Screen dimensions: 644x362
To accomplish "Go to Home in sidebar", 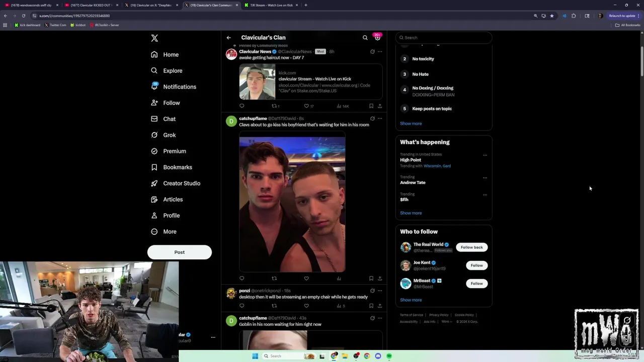I will [165, 54].
